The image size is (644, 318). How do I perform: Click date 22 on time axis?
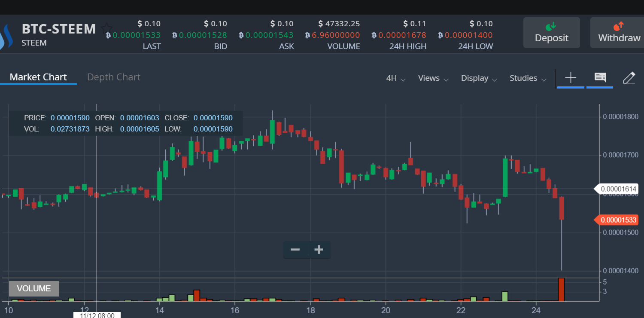click(461, 310)
